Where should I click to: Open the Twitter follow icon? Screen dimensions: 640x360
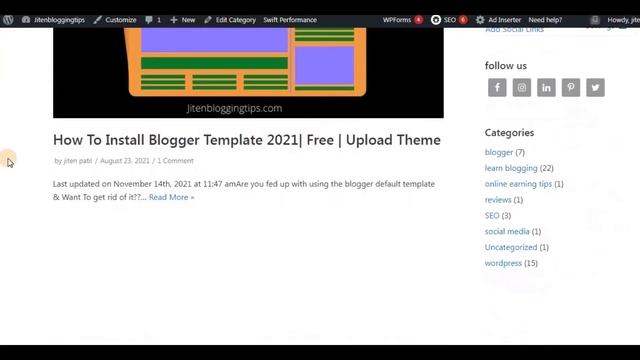click(596, 87)
